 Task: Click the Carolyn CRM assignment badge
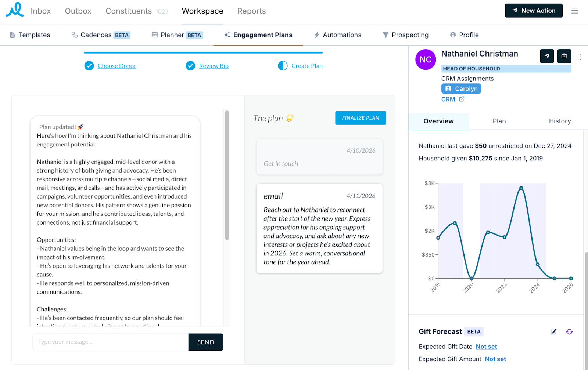point(461,89)
